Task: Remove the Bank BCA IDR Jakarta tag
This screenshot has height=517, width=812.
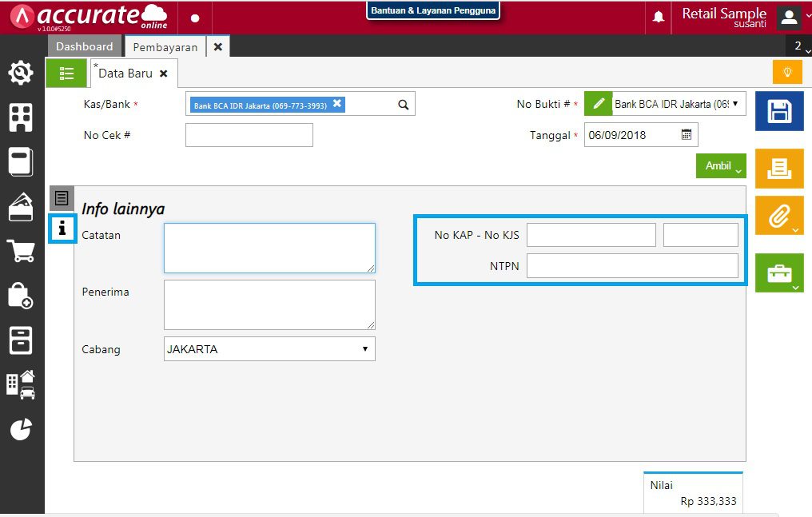Action: pos(336,103)
